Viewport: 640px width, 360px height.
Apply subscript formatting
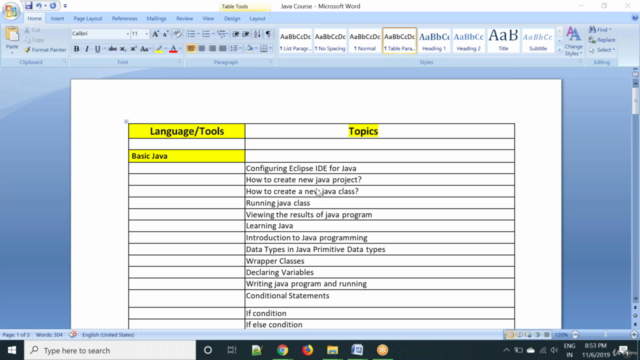tap(123, 49)
